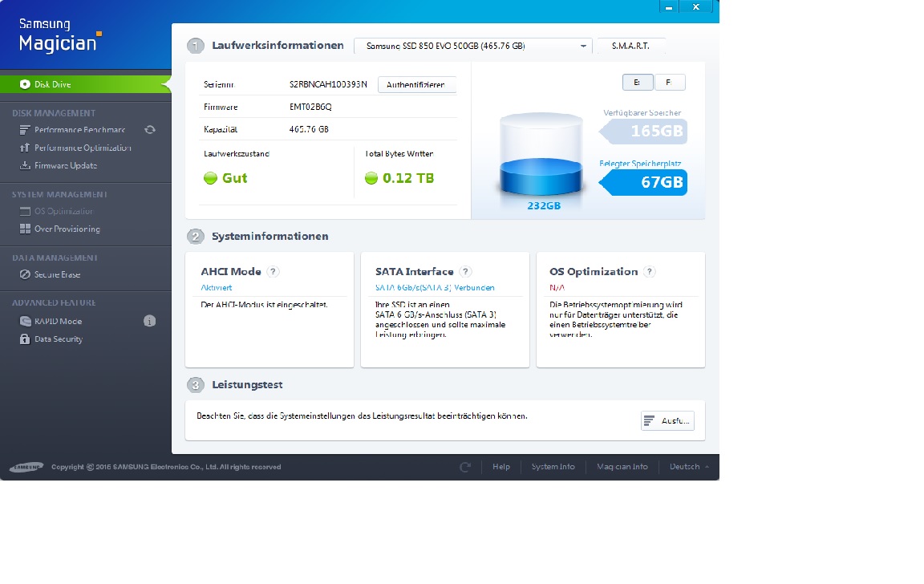Click the Data Security lock icon
Image resolution: width=924 pixels, height=584 pixels.
25,339
